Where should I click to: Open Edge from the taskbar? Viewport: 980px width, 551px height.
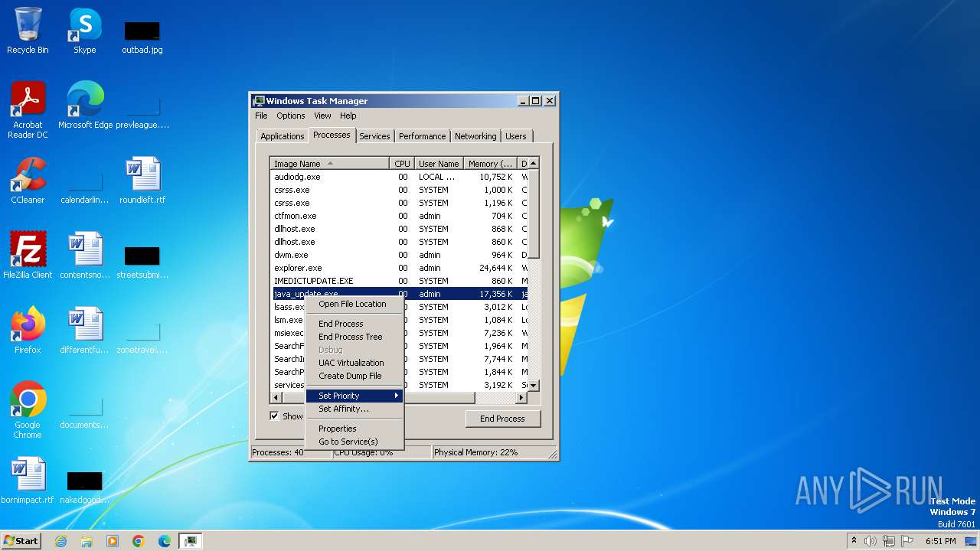(165, 541)
